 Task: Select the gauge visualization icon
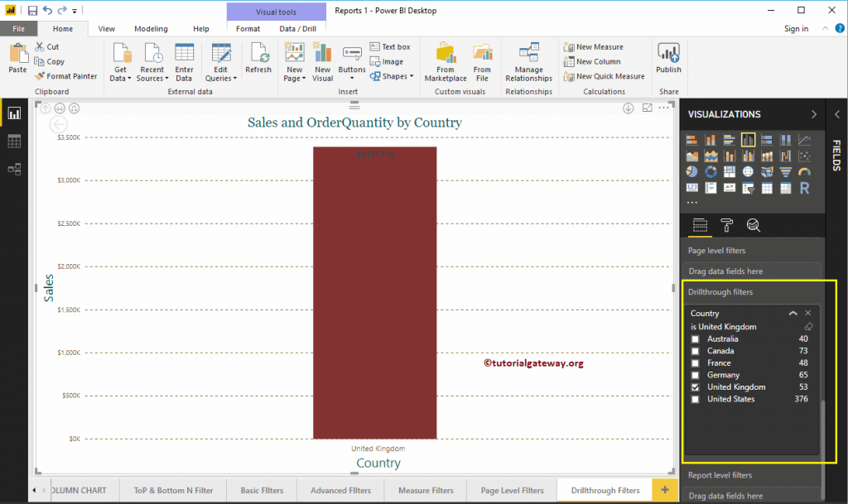pos(802,171)
